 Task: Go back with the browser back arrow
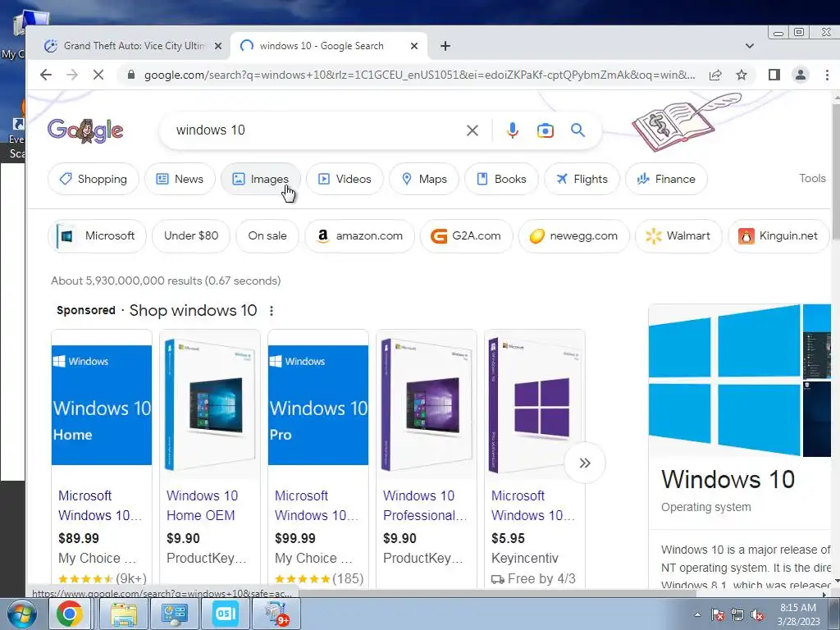click(x=46, y=75)
